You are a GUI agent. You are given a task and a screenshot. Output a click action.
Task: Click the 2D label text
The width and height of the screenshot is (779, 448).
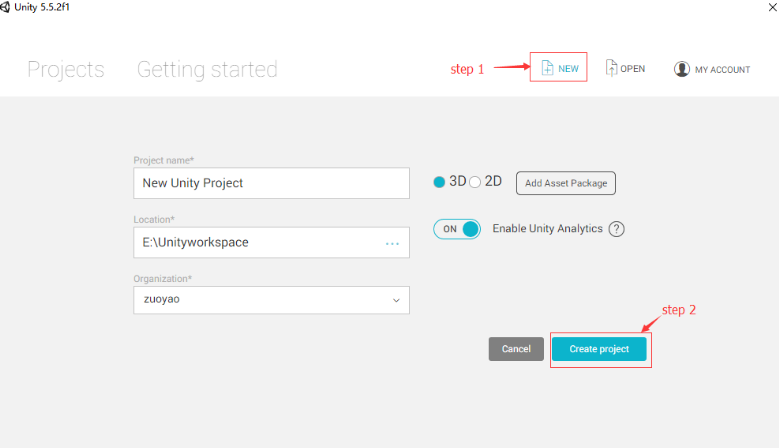(x=493, y=181)
